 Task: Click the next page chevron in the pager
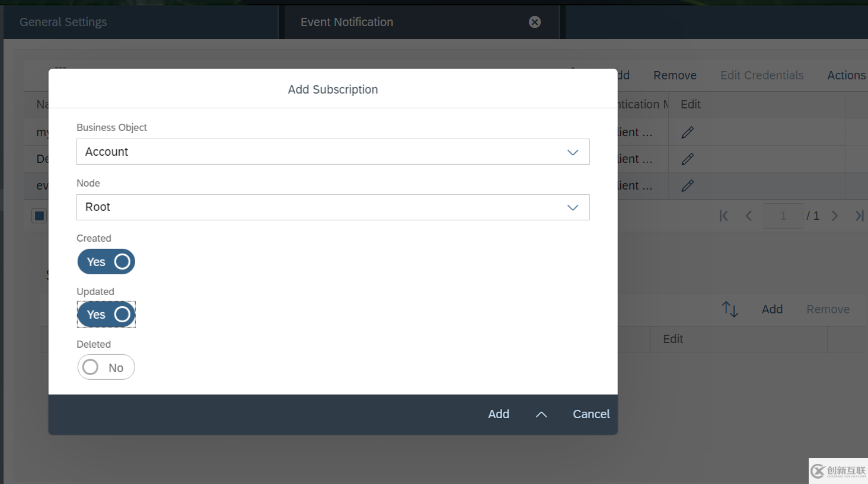pos(835,216)
